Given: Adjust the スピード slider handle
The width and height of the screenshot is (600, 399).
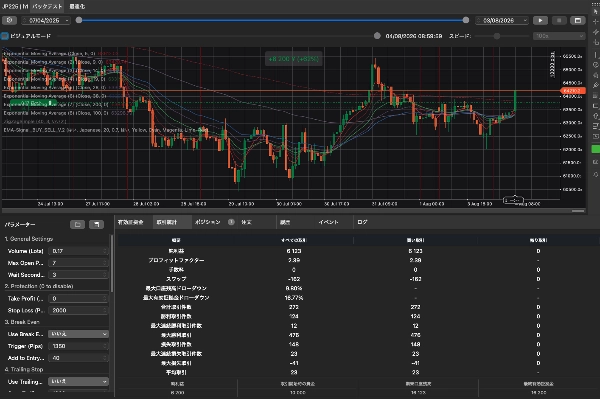Looking at the screenshot, I should [497, 36].
